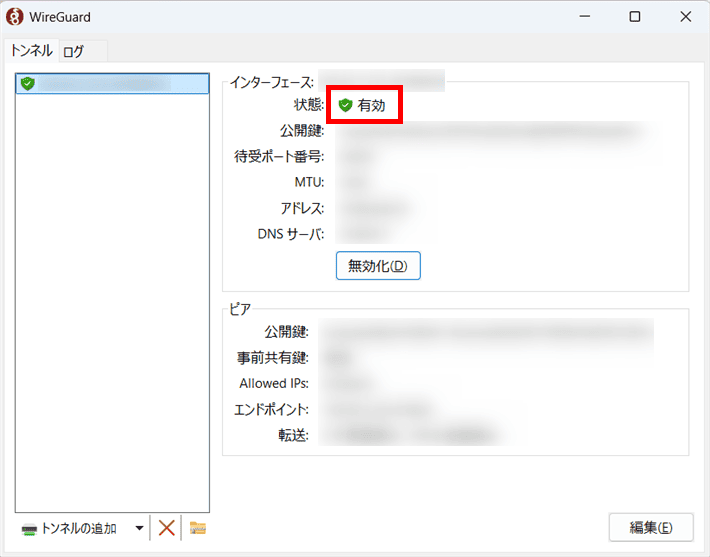This screenshot has width=710, height=557.
Task: Click the peer 公開鍵 value
Action: click(486, 332)
